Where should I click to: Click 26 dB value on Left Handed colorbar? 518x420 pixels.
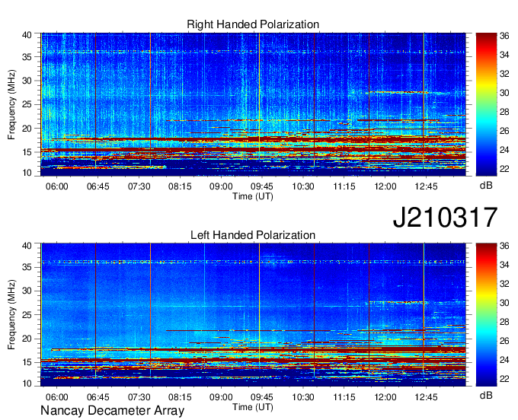(x=504, y=341)
